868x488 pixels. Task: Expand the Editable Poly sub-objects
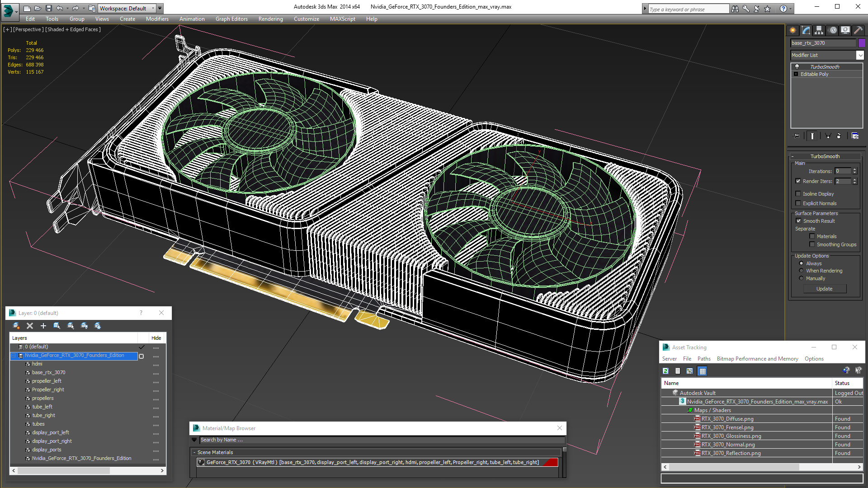pos(796,74)
